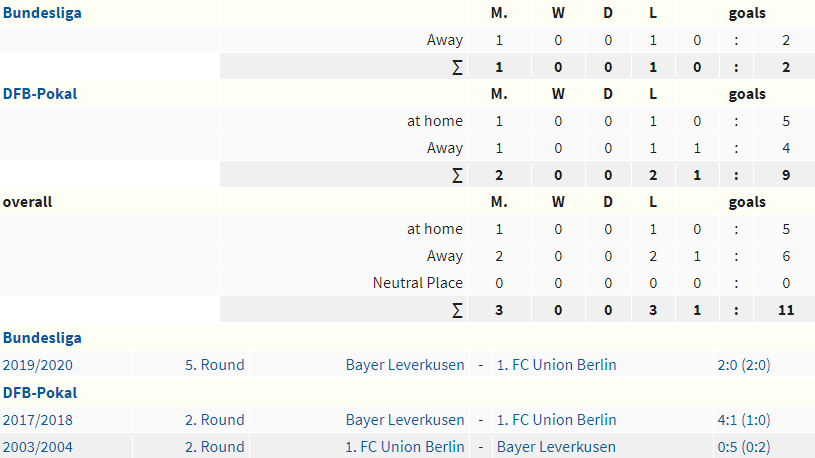Open the 2019/2020 season link
This screenshot has width=815, height=458.
37,365
